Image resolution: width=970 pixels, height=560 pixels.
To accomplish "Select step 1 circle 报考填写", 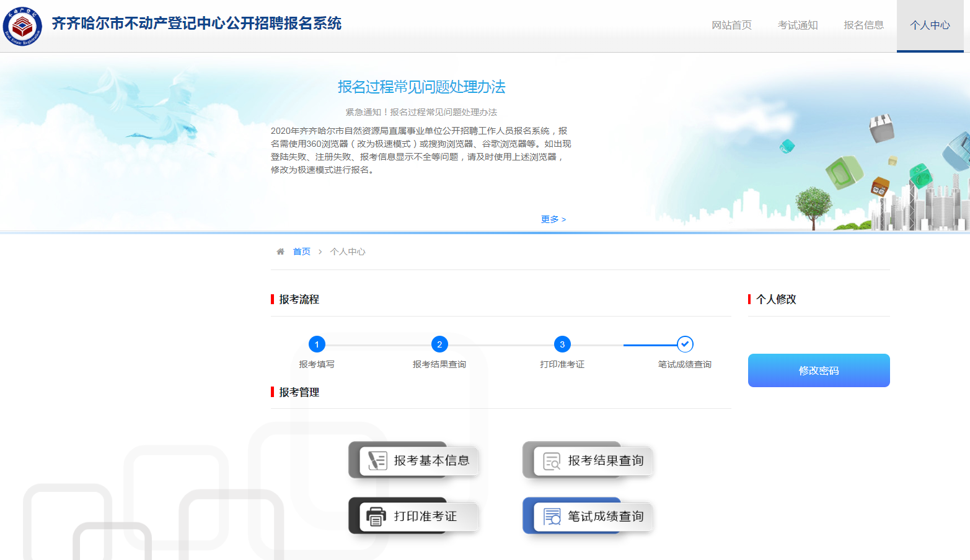I will (317, 344).
